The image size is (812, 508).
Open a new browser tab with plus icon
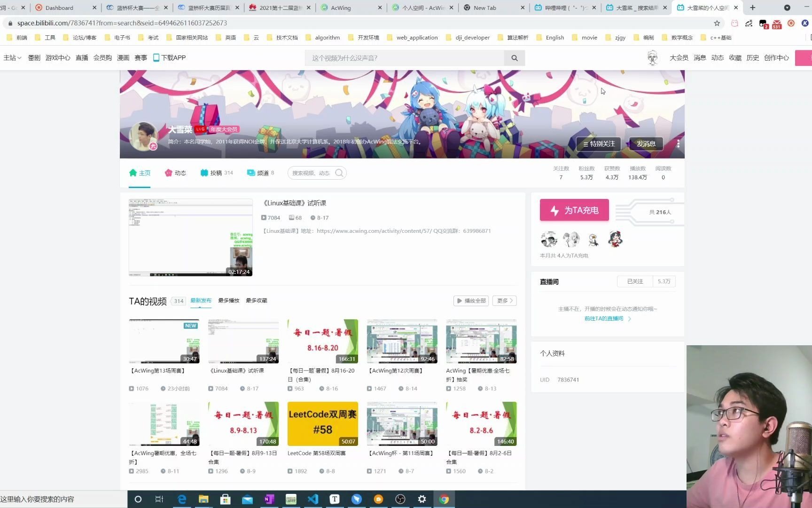(752, 8)
